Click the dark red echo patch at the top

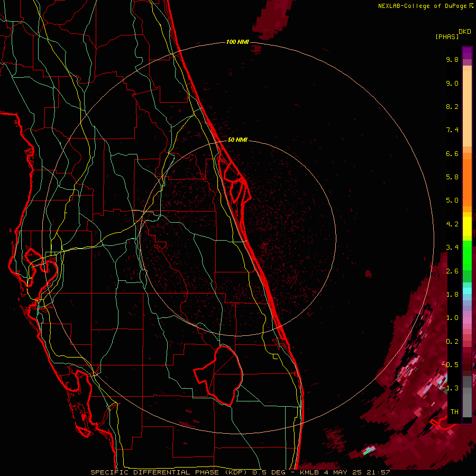272,19
